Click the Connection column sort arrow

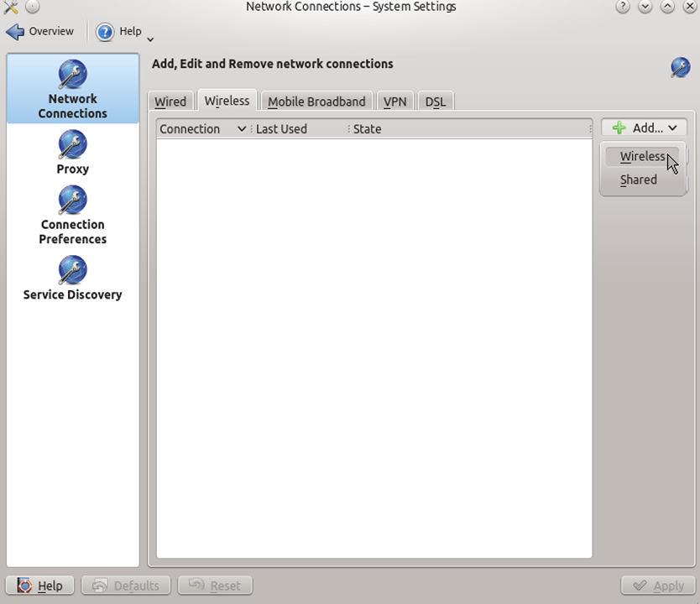[242, 129]
